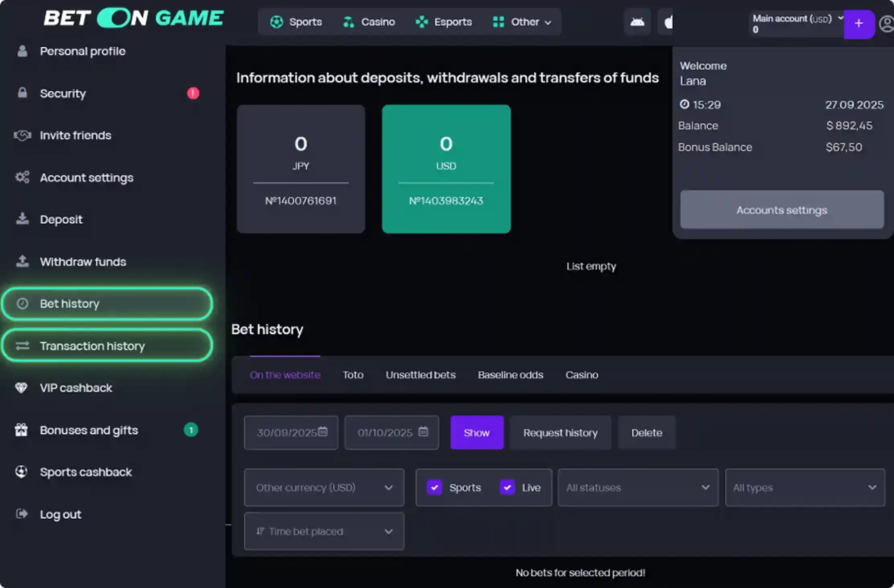
Task: Open the Withdraw funds upload icon
Action: pyautogui.click(x=22, y=261)
